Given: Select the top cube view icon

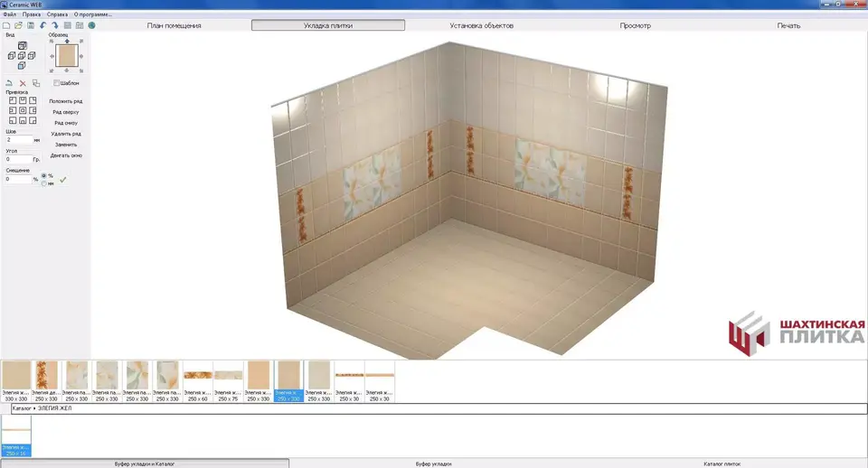Looking at the screenshot, I should (x=22, y=46).
